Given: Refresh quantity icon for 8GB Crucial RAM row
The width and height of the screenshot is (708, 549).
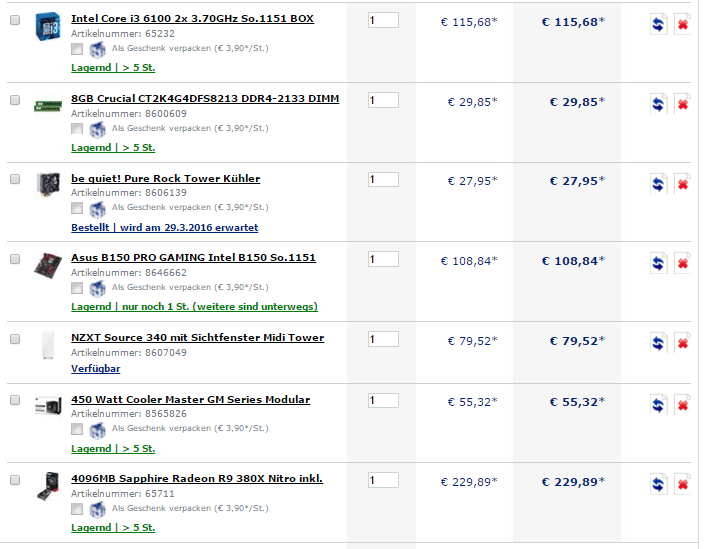Looking at the screenshot, I should [658, 104].
